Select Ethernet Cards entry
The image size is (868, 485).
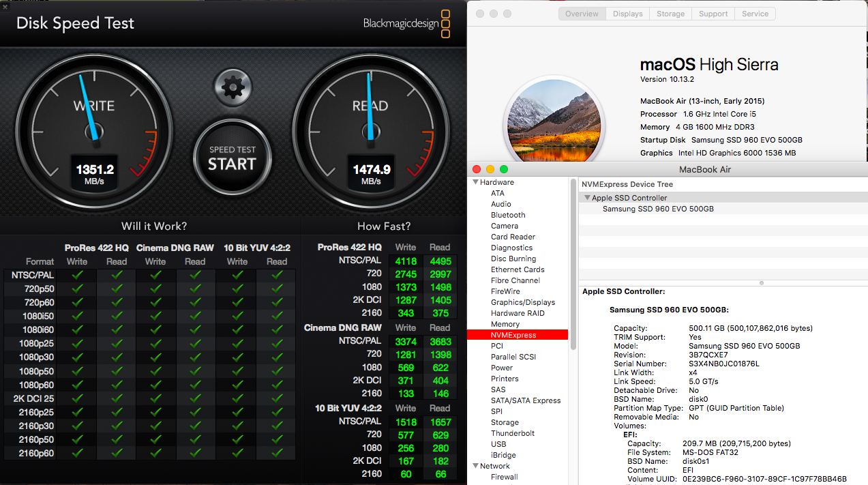[518, 269]
